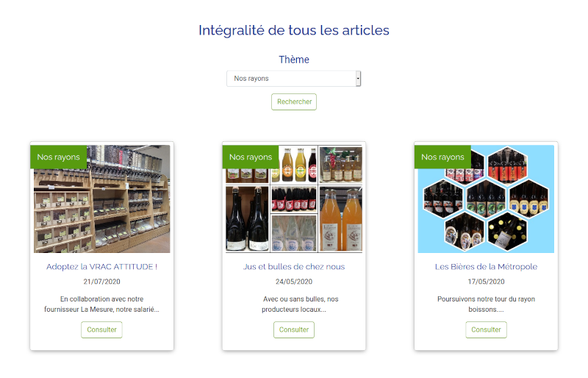The height and width of the screenshot is (378, 588).
Task: Click the date 17/05/2020
Action: (x=486, y=282)
